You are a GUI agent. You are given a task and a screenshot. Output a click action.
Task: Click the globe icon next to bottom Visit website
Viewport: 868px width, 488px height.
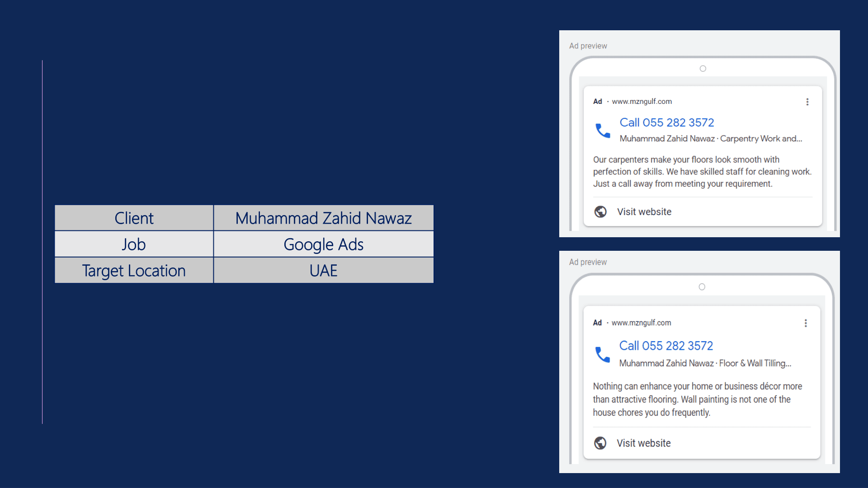tap(600, 443)
